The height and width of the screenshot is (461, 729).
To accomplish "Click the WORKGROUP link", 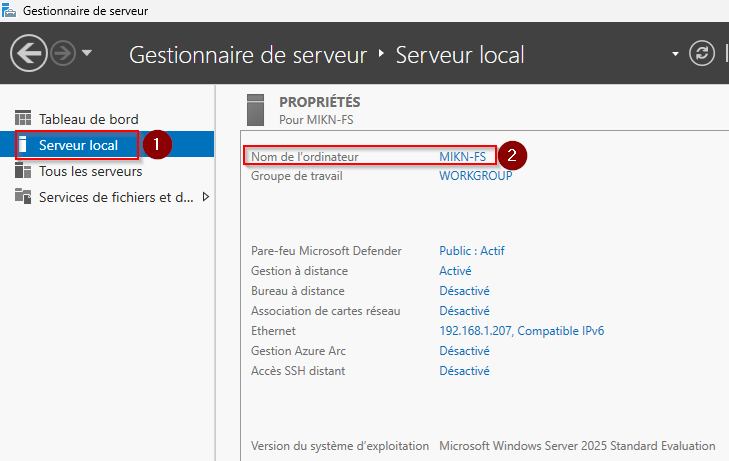I will pyautogui.click(x=476, y=176).
